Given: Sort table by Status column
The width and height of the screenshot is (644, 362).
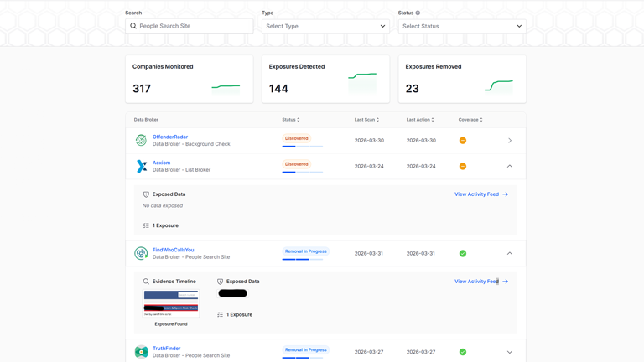Looking at the screenshot, I should point(291,120).
